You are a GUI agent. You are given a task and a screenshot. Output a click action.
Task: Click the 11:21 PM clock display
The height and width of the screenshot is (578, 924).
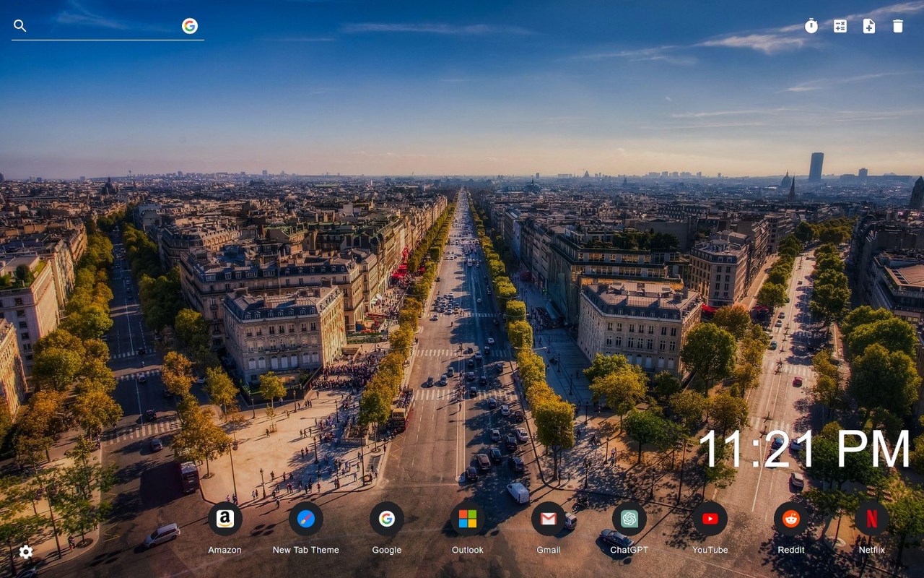[805, 449]
